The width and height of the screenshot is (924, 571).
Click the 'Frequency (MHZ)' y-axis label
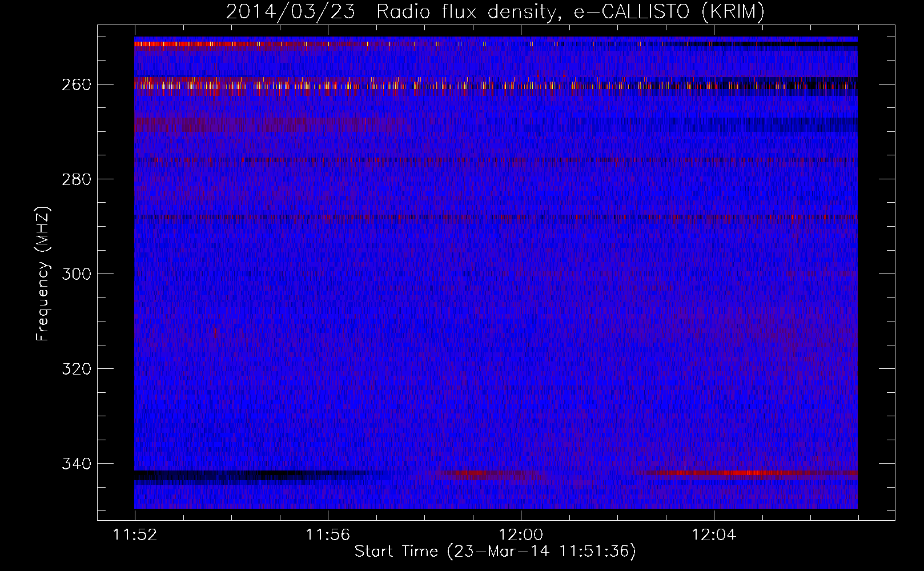[43, 274]
